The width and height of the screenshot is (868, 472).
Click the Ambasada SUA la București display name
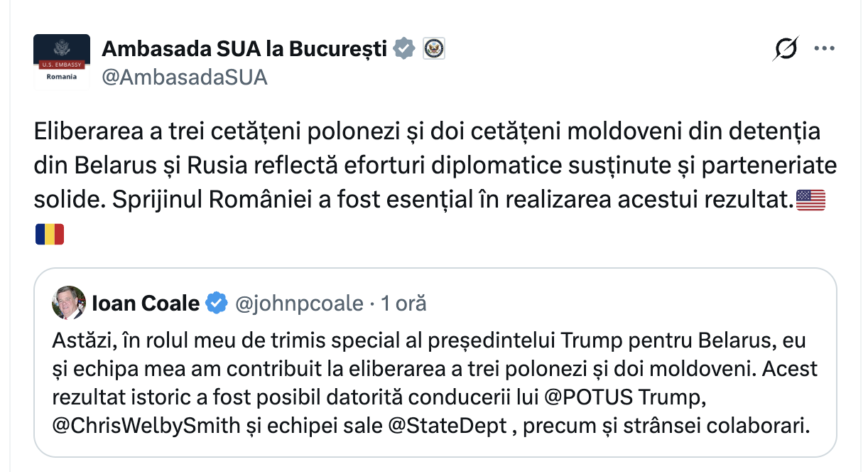(x=244, y=48)
